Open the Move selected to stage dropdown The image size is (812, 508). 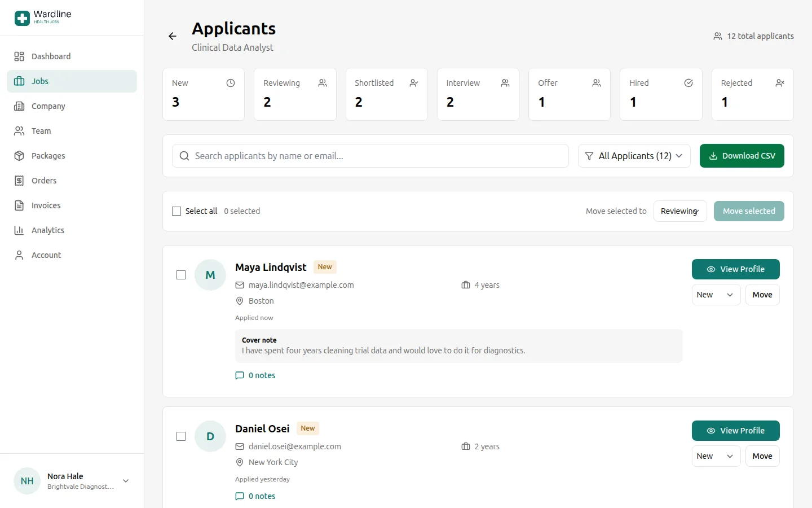tap(680, 211)
